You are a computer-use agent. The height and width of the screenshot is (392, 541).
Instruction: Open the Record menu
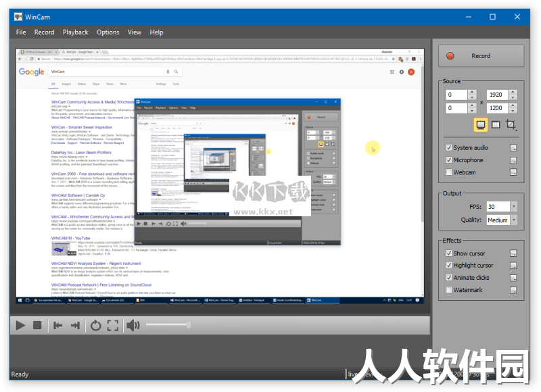[44, 32]
